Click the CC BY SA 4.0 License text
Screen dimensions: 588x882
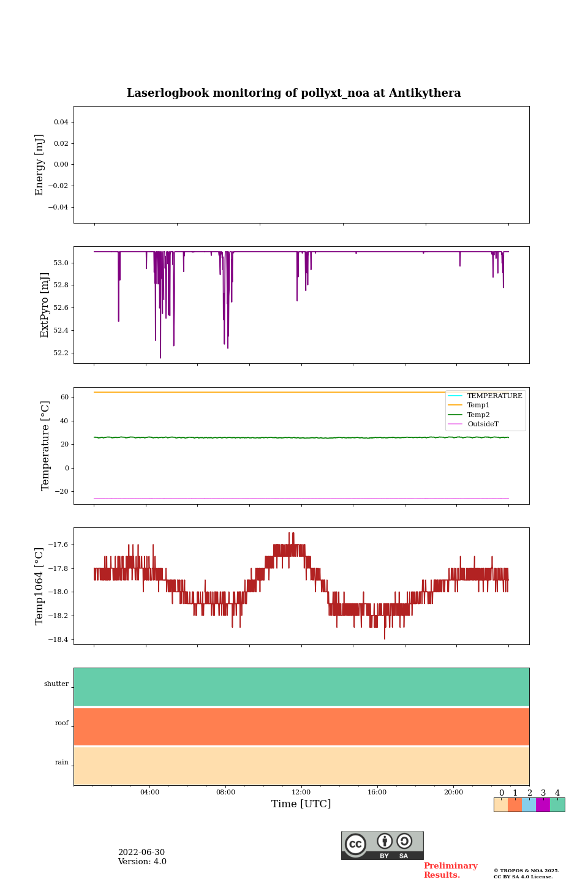pyautogui.click(x=523, y=876)
